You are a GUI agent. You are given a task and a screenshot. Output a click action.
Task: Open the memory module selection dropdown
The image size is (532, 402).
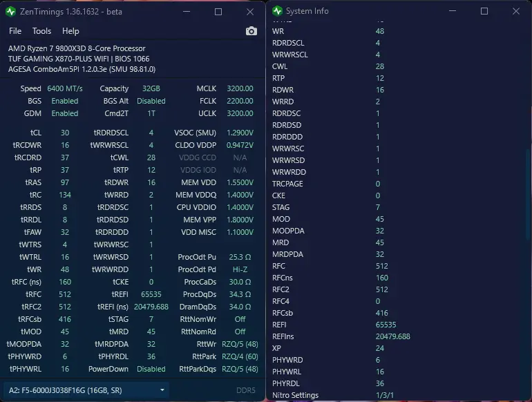(x=86, y=390)
